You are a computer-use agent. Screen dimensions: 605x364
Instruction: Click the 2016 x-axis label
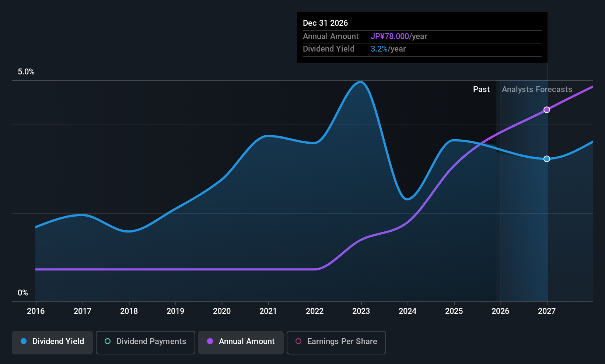click(36, 311)
